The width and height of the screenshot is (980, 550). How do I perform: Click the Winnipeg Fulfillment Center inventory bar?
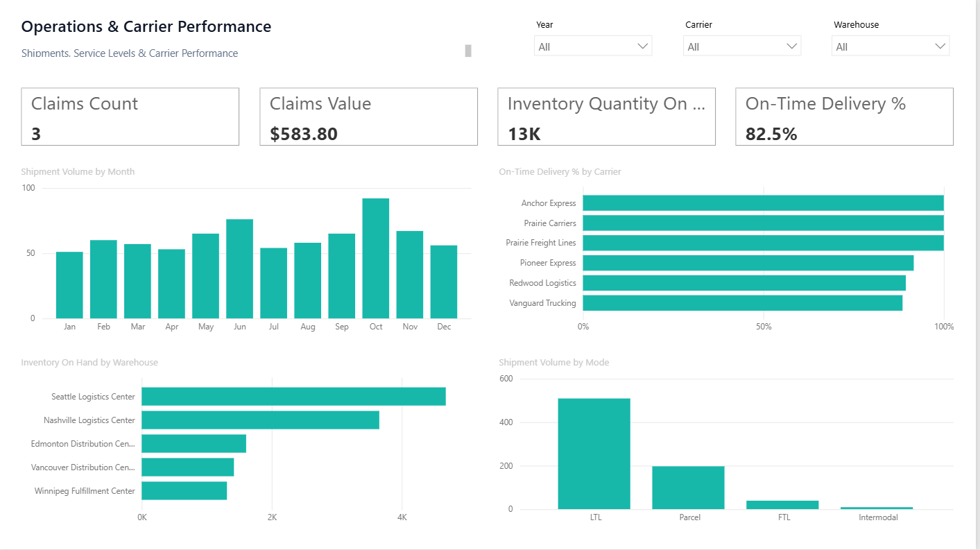click(x=184, y=491)
